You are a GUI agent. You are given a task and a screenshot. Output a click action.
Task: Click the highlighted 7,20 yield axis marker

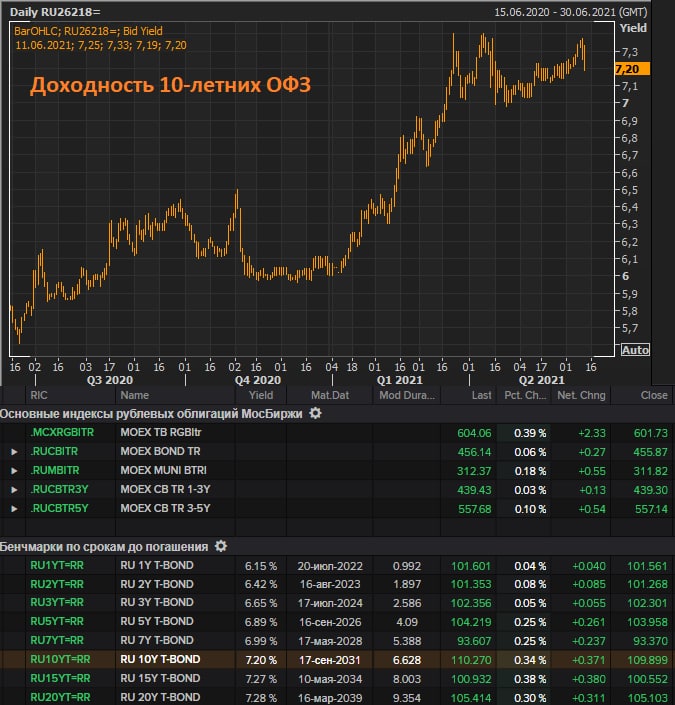(632, 69)
